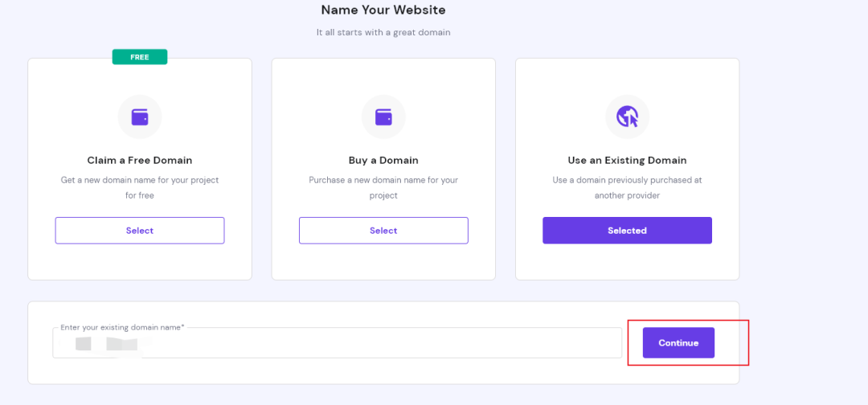Click the "Use an Existing Domain" title
Screen dimensions: 868x405
tap(627, 160)
